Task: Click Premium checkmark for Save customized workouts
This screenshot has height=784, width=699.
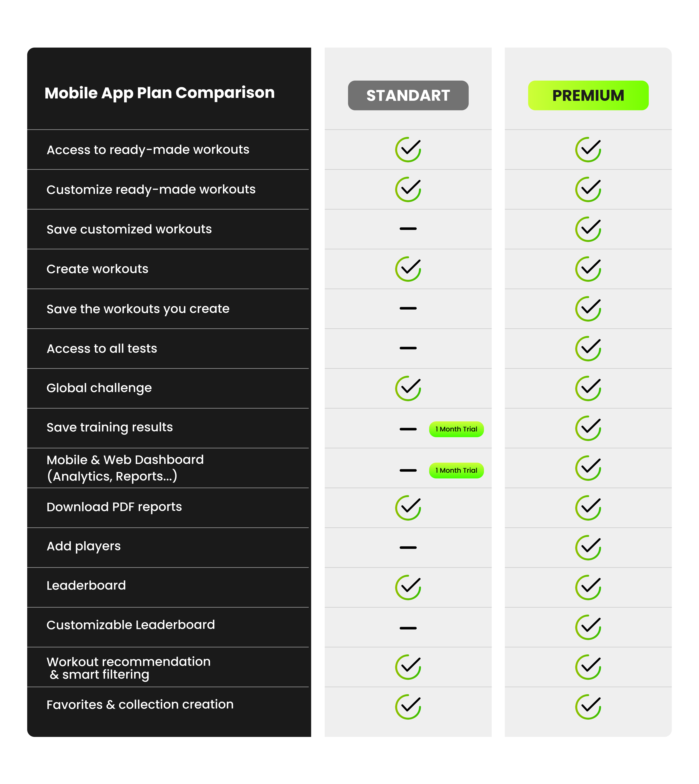Action: point(588,229)
